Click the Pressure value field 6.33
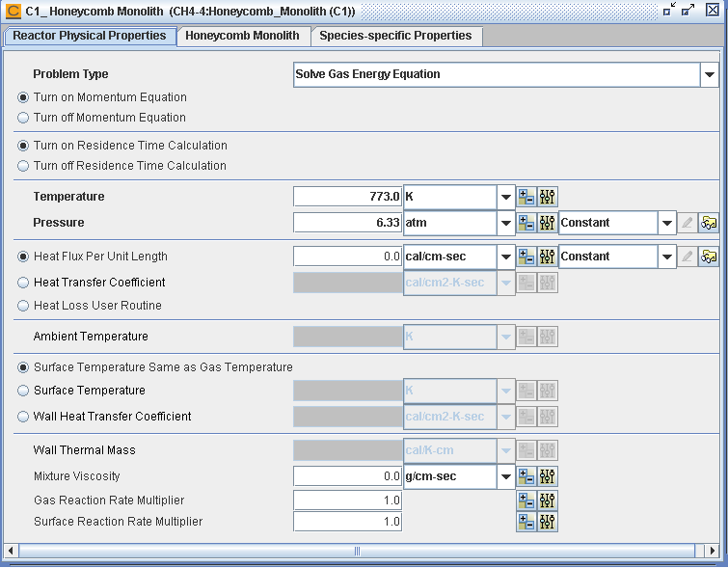 [x=347, y=223]
